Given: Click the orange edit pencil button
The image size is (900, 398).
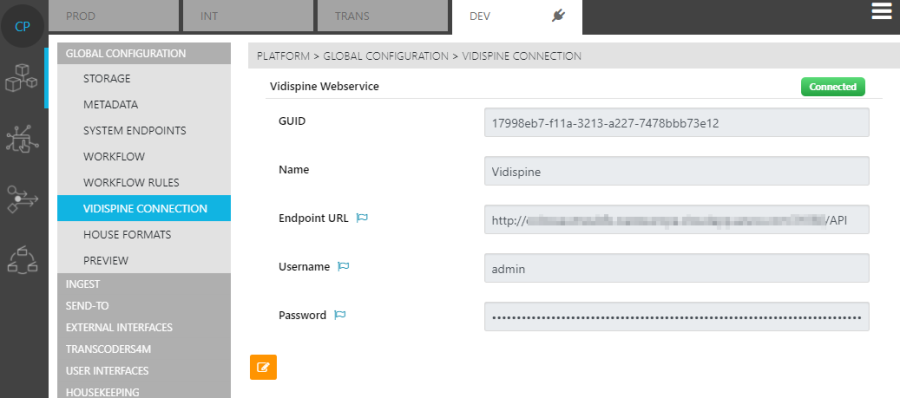Looking at the screenshot, I should [263, 367].
